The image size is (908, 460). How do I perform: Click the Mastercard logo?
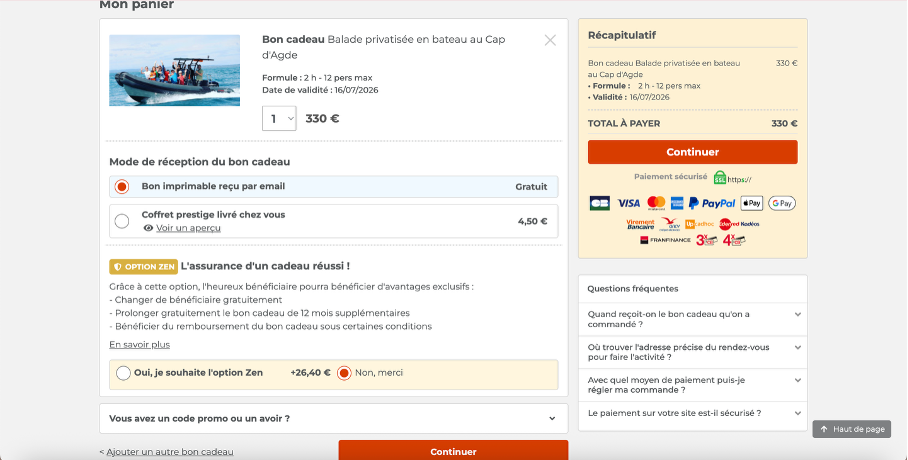pos(656,203)
